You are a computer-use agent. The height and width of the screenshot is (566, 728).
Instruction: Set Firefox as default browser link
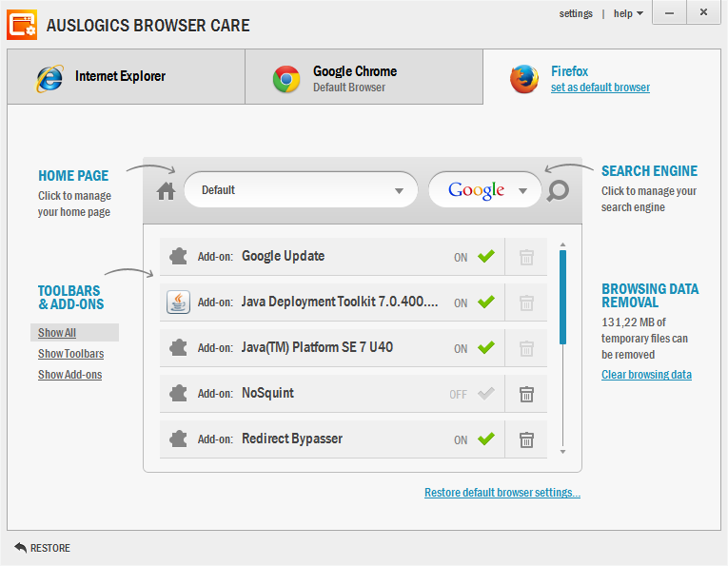coord(600,88)
